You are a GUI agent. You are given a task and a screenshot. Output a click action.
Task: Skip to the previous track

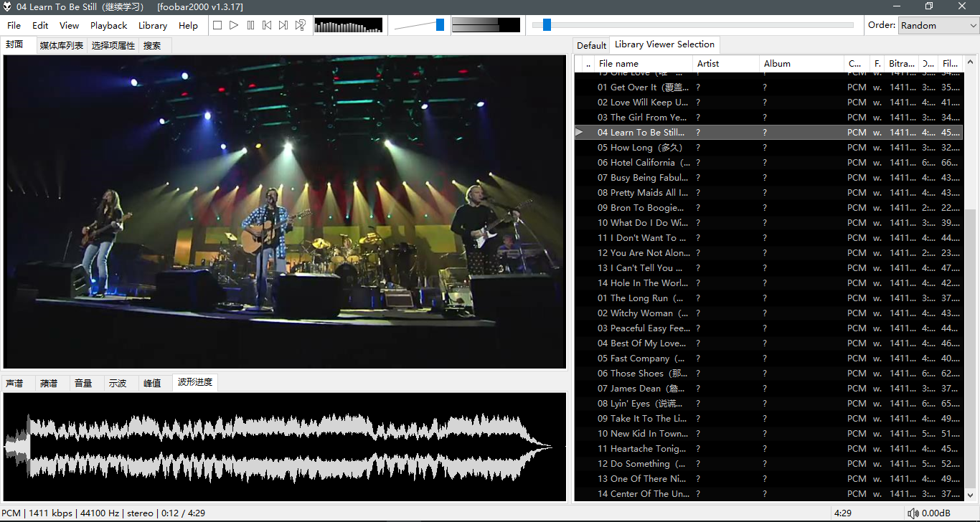click(x=267, y=25)
